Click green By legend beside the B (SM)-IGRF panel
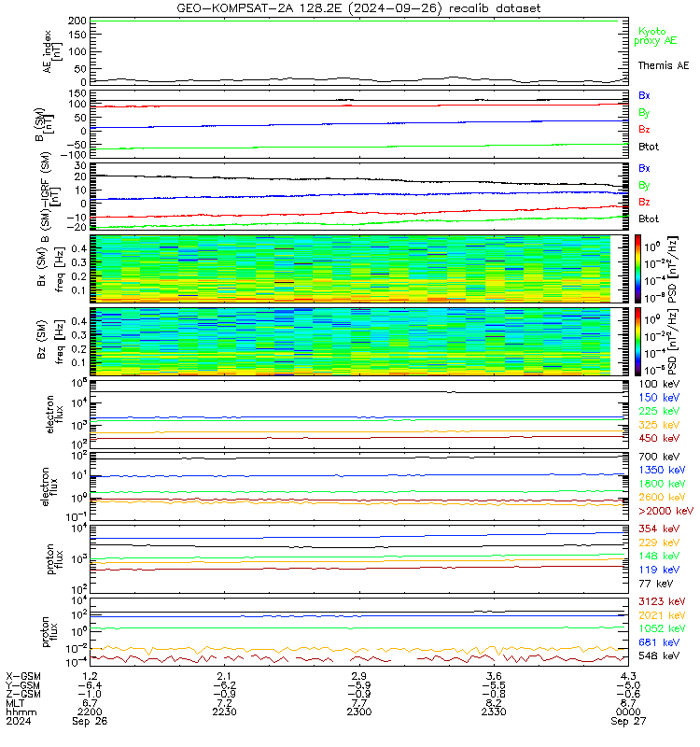 point(644,185)
